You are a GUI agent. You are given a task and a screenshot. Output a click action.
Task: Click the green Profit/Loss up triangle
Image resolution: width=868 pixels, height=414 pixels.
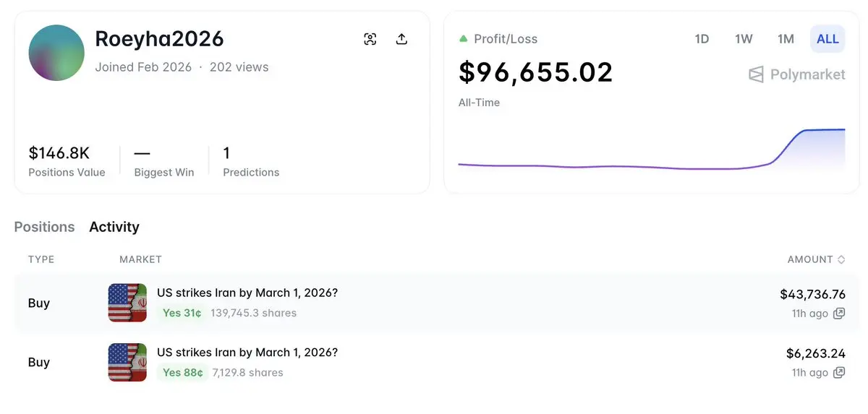(x=464, y=39)
